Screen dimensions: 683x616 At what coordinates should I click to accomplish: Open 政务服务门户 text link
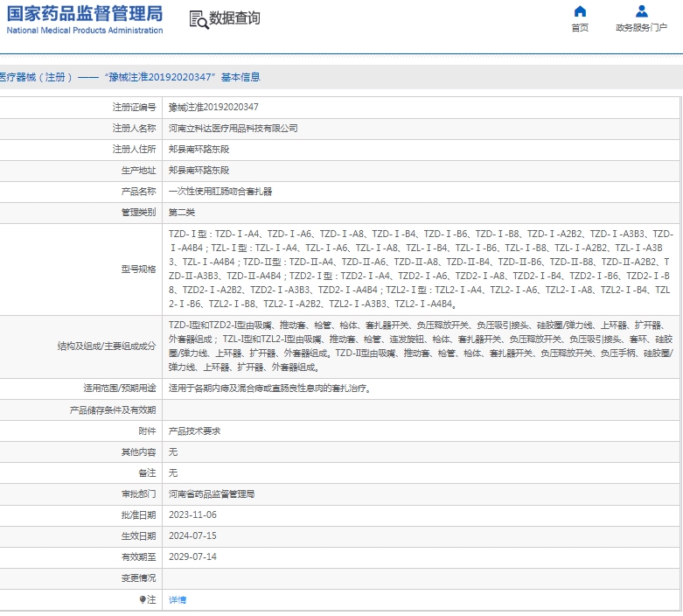pos(641,28)
